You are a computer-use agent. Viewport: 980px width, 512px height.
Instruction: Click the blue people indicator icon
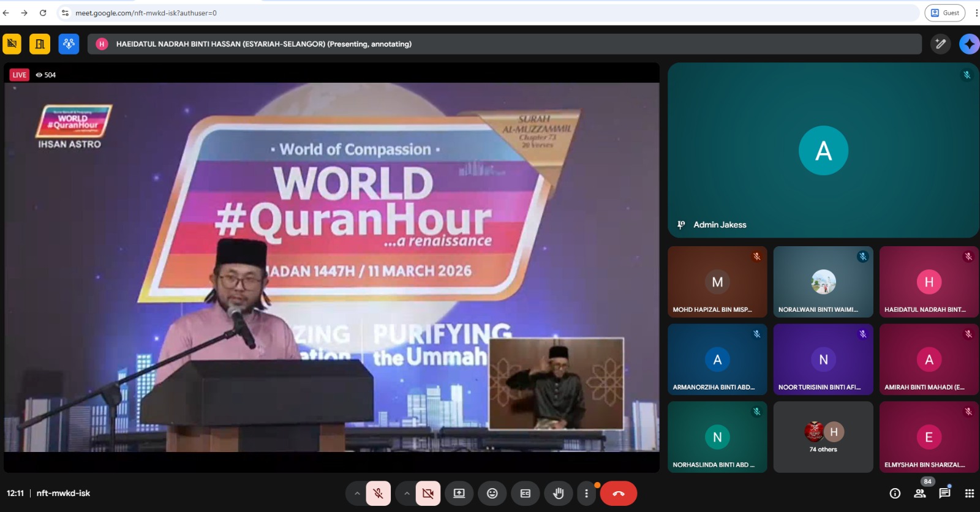69,44
